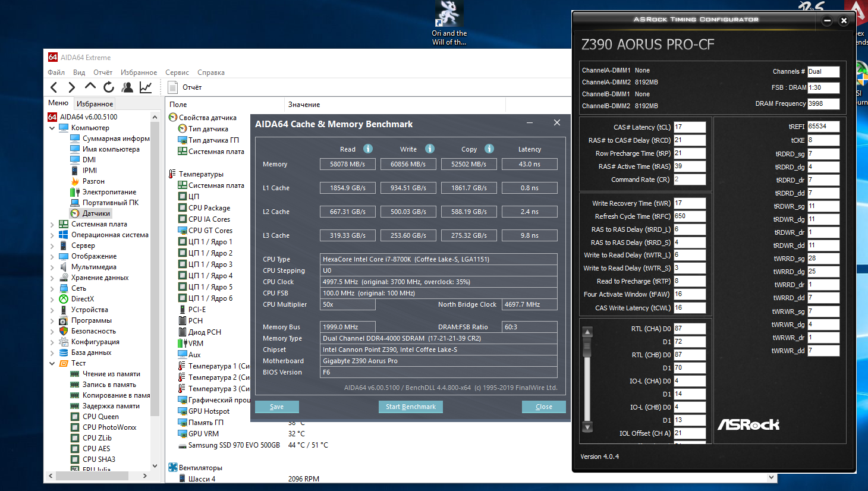This screenshot has height=491, width=868.
Task: Click Start Benchmark button
Action: point(410,407)
